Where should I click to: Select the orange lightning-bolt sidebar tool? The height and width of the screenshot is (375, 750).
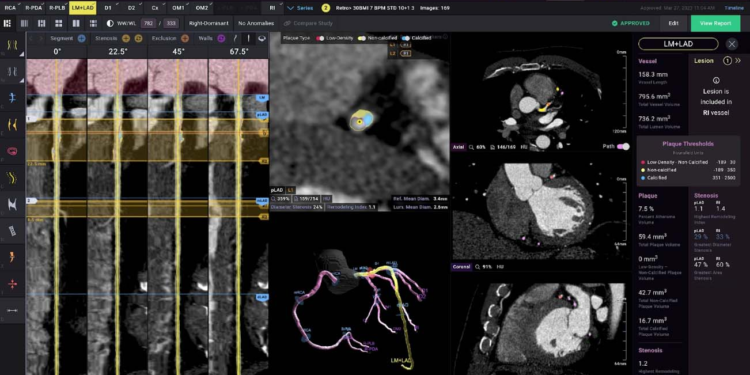point(12,257)
